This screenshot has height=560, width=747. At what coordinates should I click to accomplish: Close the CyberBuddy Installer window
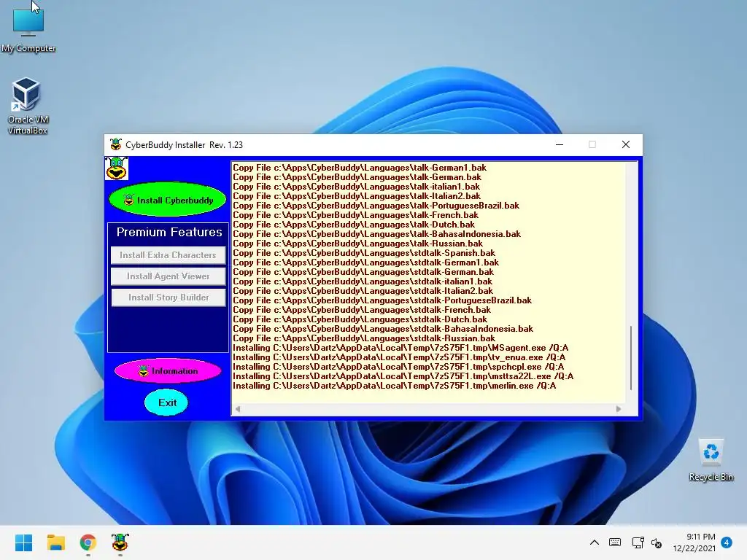(x=625, y=144)
